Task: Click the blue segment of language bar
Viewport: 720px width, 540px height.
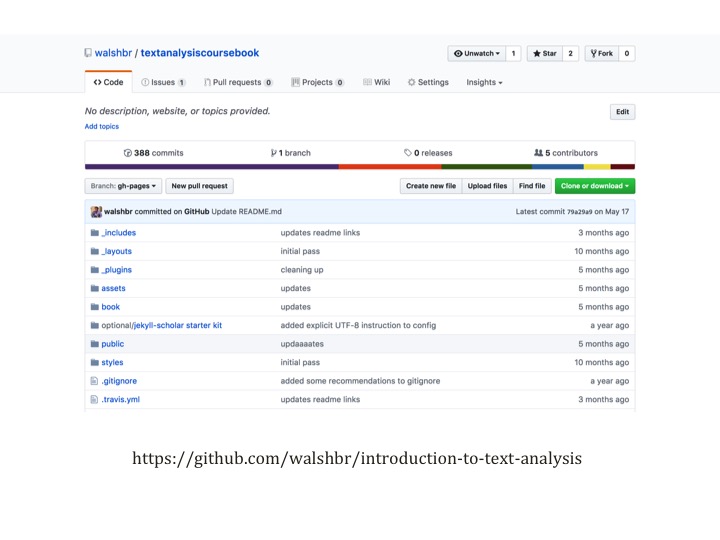Action: [558, 167]
